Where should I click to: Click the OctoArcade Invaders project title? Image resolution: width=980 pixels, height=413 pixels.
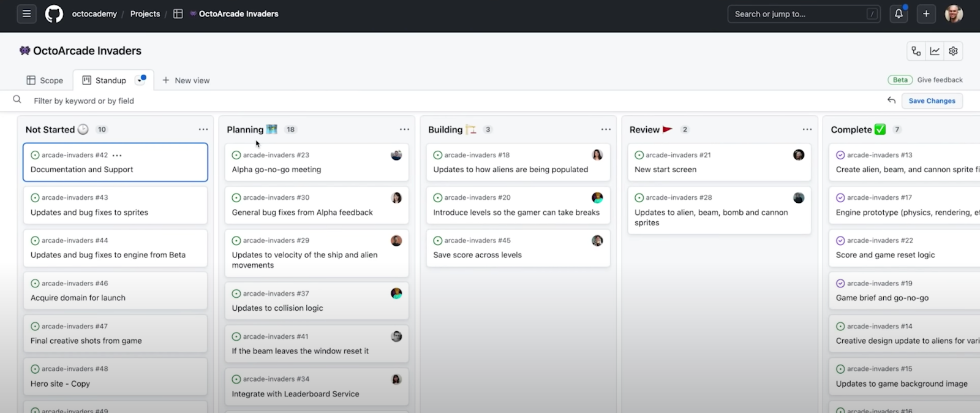[x=87, y=51]
